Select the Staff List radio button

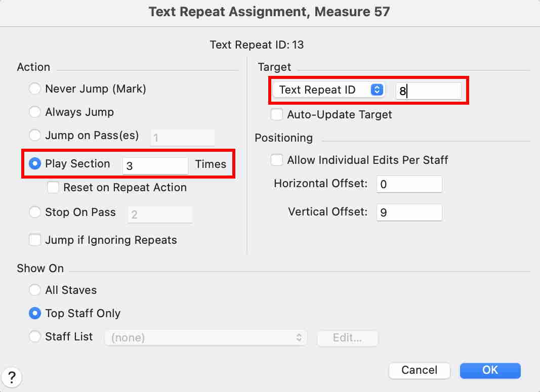(x=35, y=337)
